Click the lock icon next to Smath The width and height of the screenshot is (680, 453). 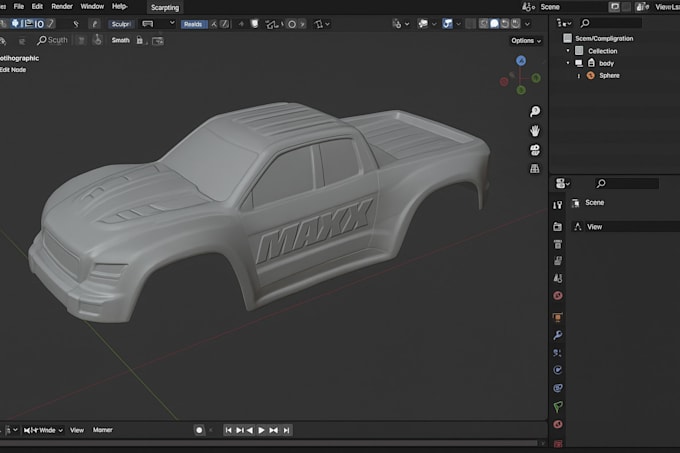click(140, 40)
